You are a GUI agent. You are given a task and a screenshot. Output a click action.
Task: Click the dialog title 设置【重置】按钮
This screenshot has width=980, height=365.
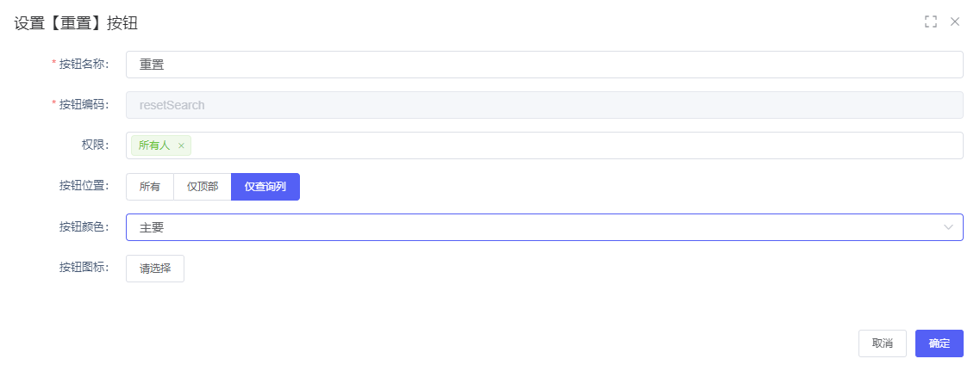click(76, 23)
